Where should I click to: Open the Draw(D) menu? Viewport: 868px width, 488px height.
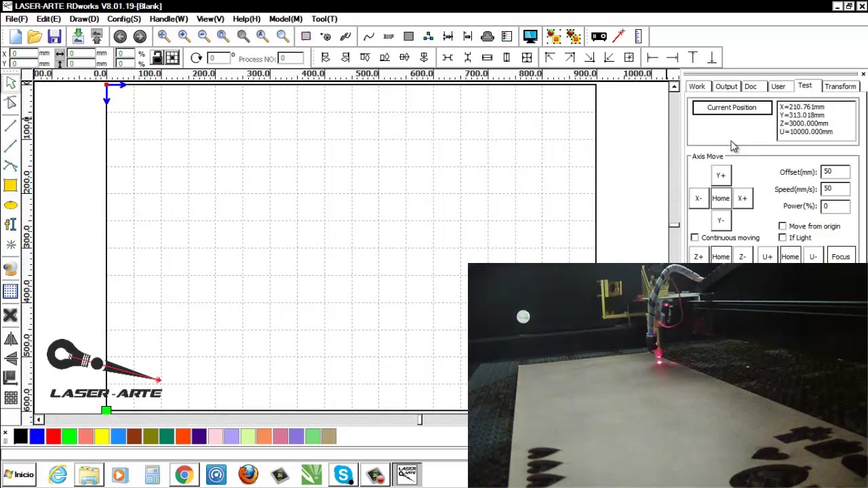pos(84,19)
